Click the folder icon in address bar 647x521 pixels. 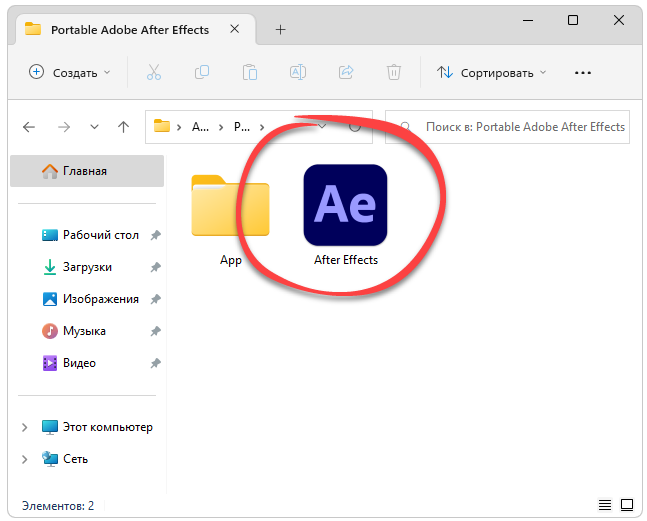[x=162, y=125]
